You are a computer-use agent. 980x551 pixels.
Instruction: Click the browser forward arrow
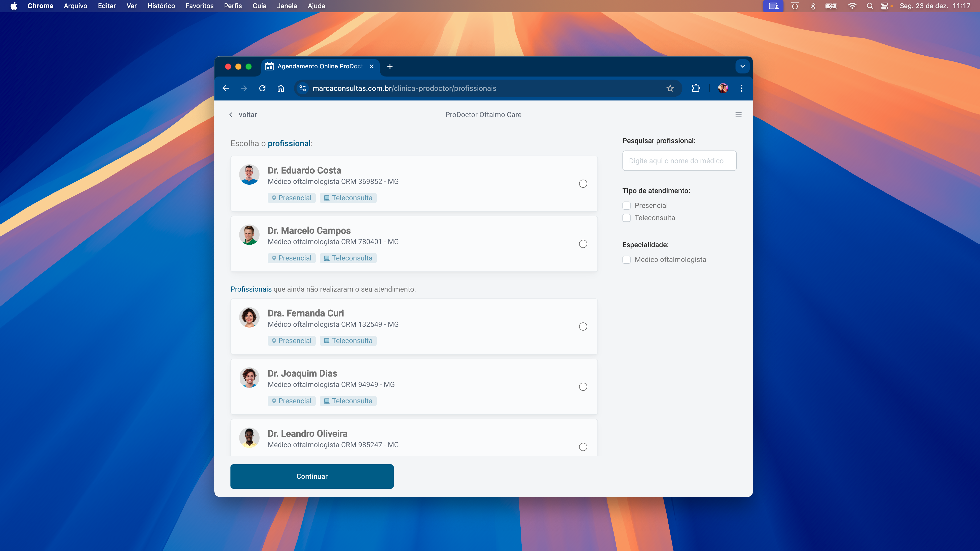244,88
